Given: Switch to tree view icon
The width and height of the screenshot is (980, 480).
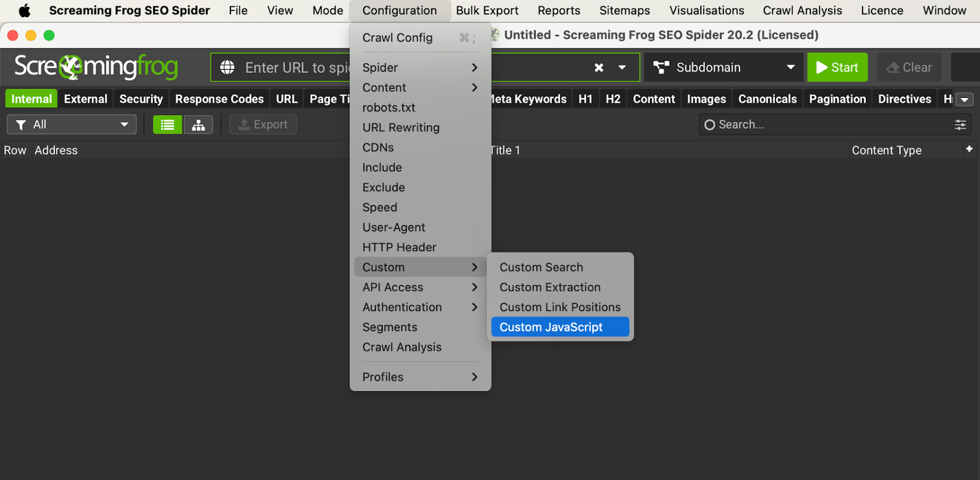Looking at the screenshot, I should (198, 125).
